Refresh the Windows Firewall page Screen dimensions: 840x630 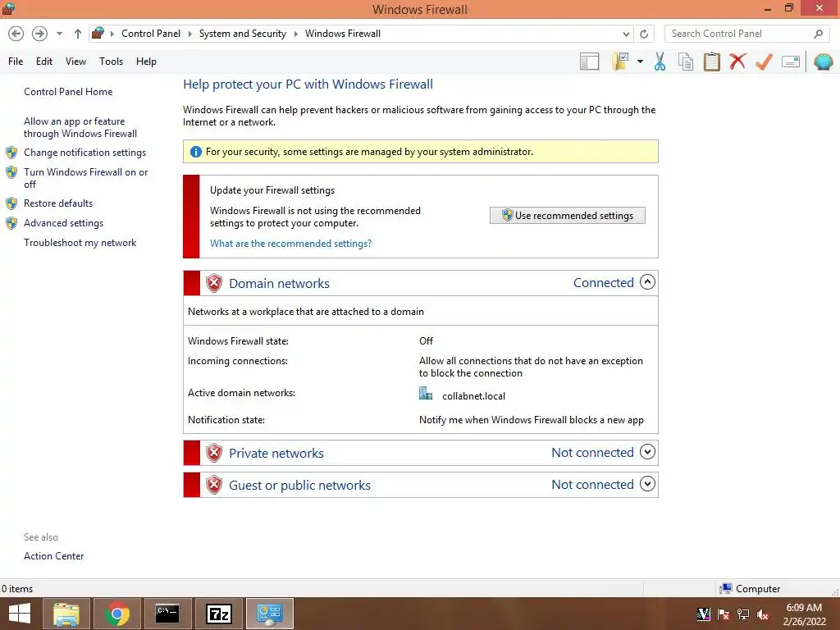[644, 34]
